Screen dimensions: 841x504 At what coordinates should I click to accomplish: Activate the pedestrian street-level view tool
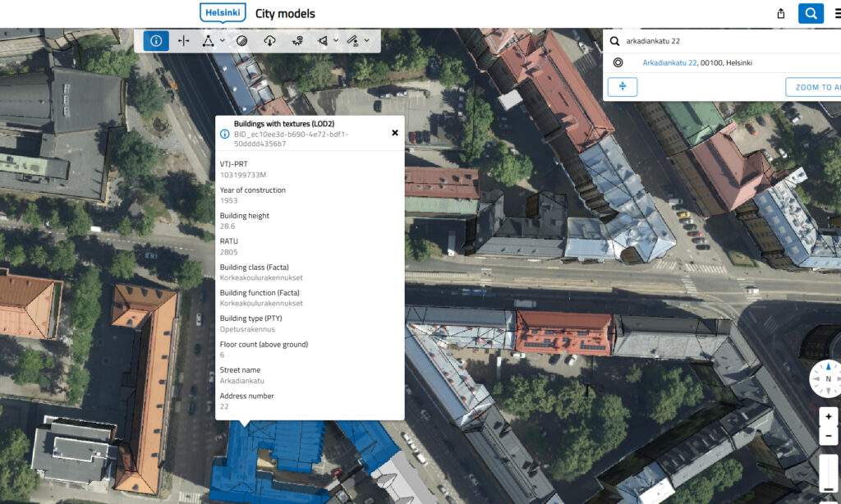tap(297, 40)
